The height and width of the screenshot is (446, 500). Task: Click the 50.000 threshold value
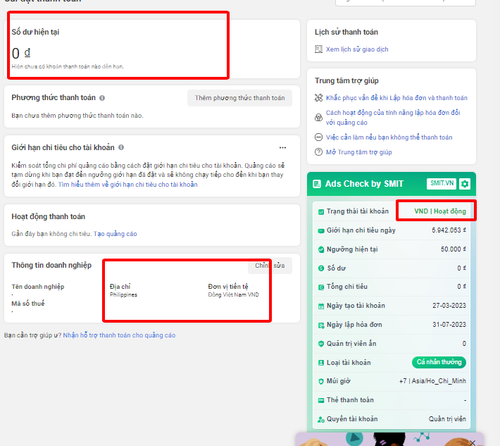coord(453,249)
